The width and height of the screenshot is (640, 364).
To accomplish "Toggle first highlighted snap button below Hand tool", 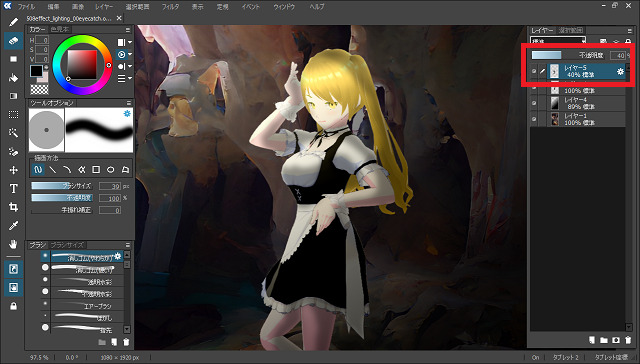I will [13, 269].
